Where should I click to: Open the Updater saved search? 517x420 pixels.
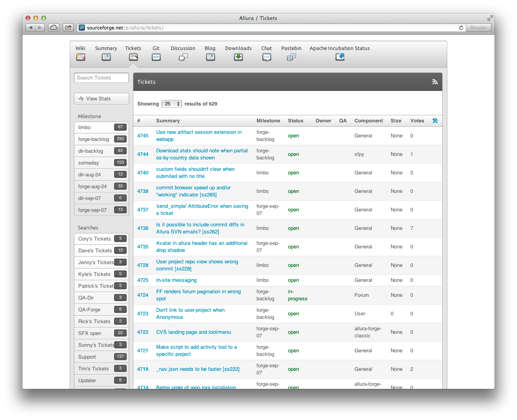tap(102, 381)
